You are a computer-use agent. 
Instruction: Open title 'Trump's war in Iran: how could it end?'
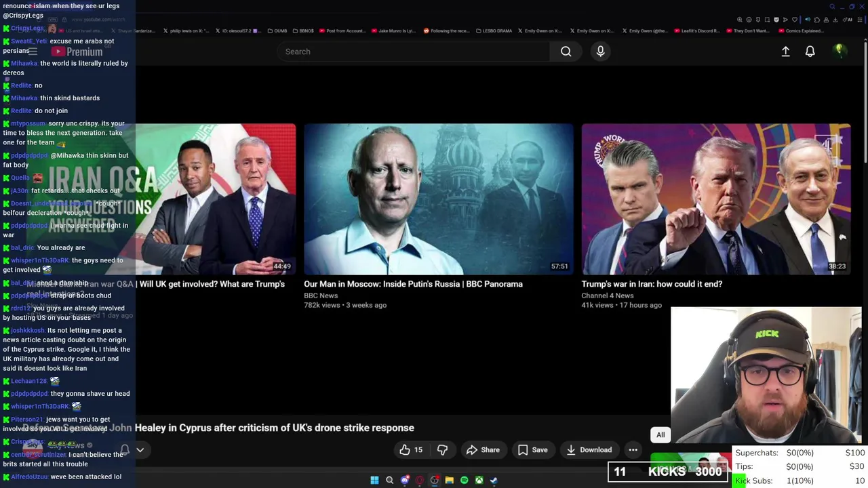(x=652, y=284)
